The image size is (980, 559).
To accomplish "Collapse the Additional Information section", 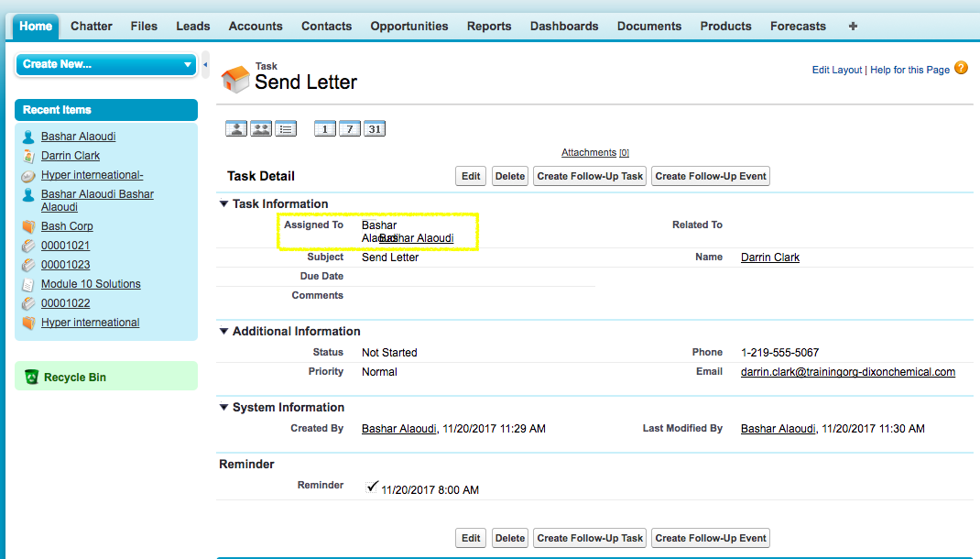I will pyautogui.click(x=224, y=332).
